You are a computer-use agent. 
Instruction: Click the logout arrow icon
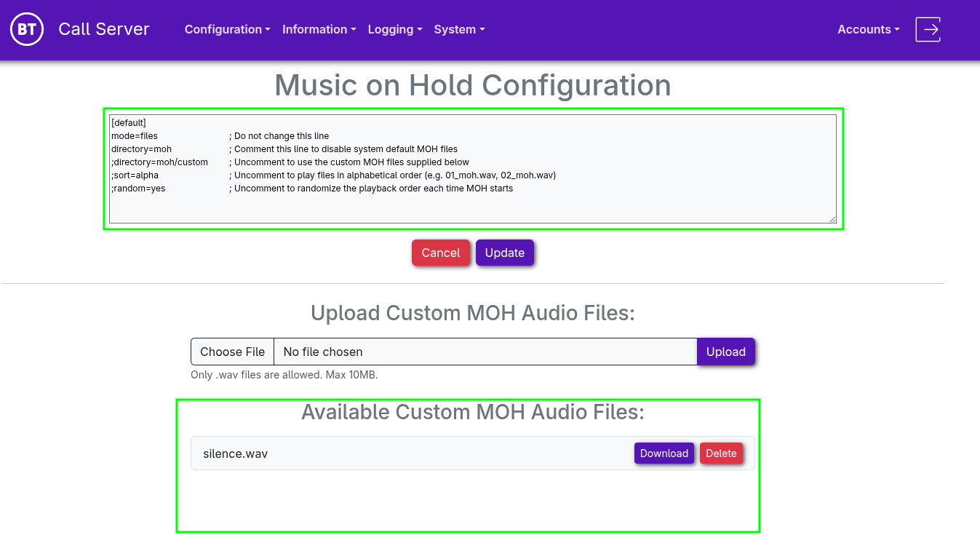point(928,29)
